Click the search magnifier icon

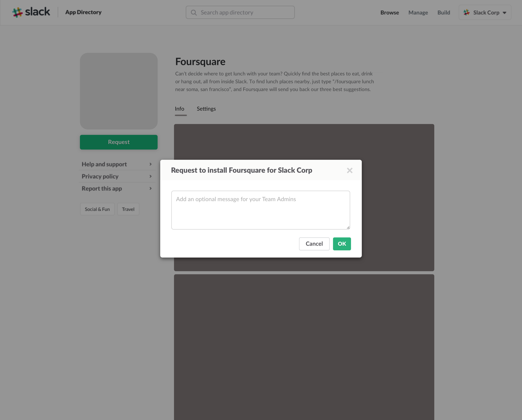click(194, 13)
